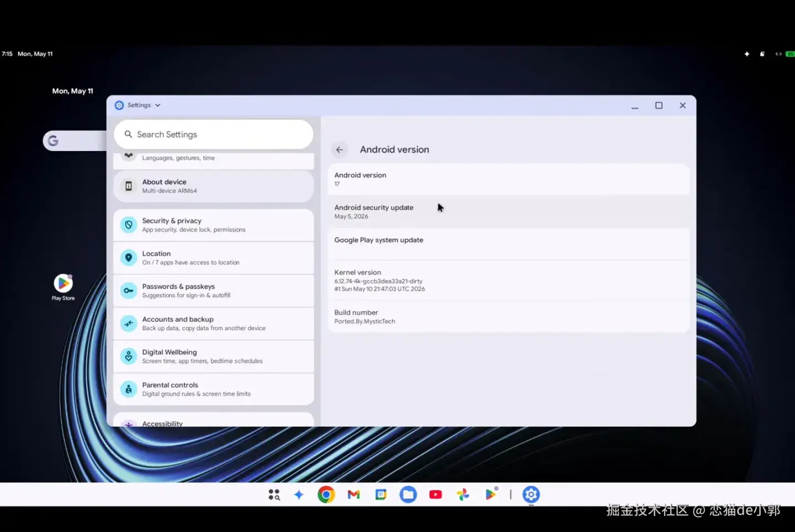
Task: Click the green battery indicator
Action: (x=791, y=54)
